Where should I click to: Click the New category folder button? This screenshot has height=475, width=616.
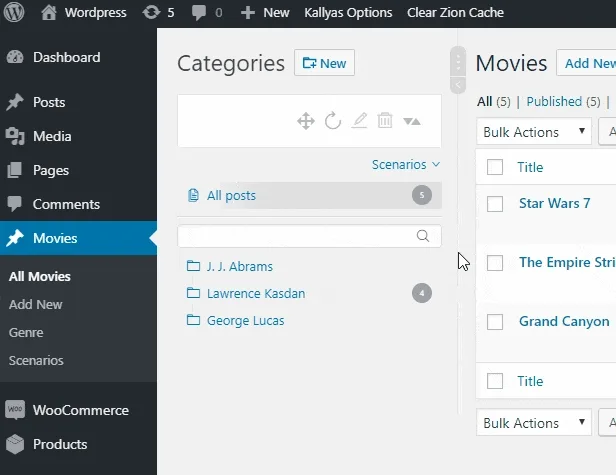[x=324, y=63]
